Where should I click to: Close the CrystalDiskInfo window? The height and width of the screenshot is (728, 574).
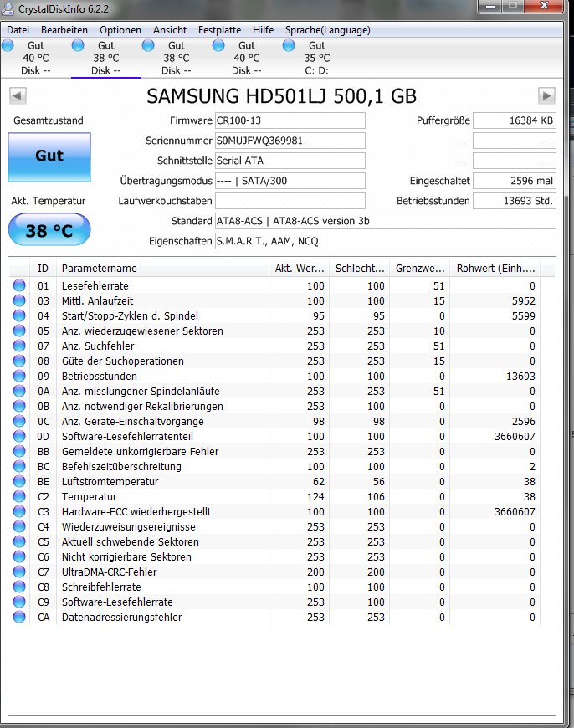[x=544, y=6]
